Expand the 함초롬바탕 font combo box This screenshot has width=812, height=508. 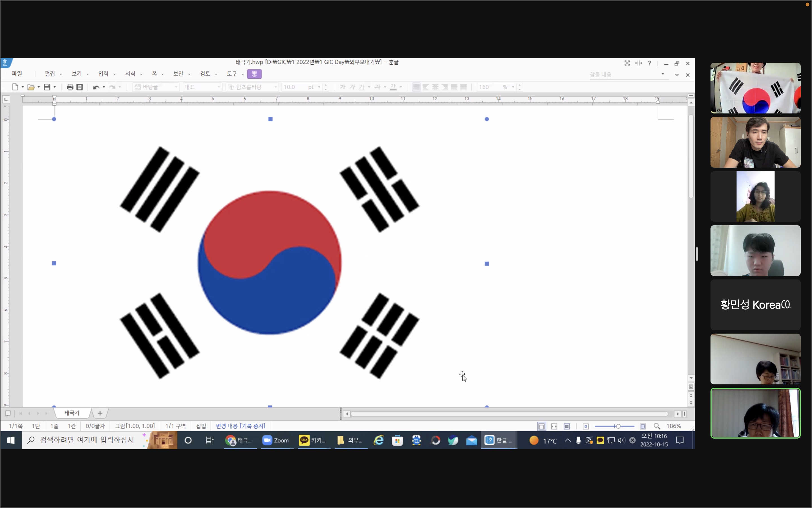[276, 87]
